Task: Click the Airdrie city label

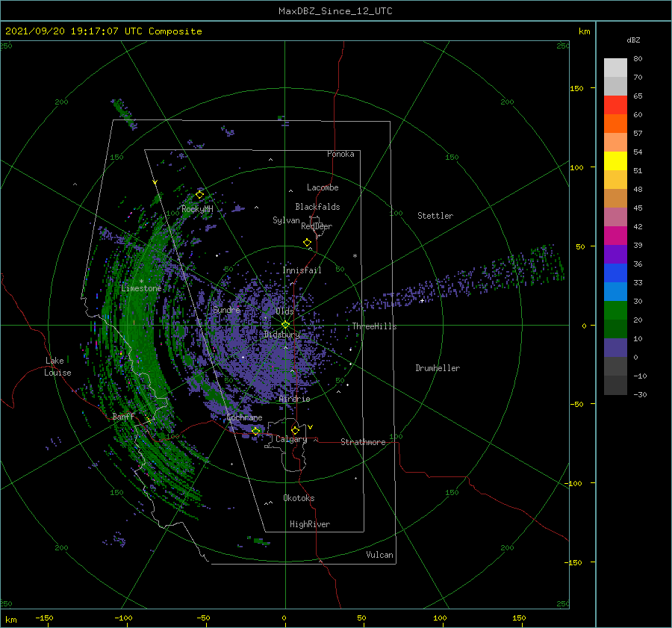Action: pyautogui.click(x=294, y=399)
